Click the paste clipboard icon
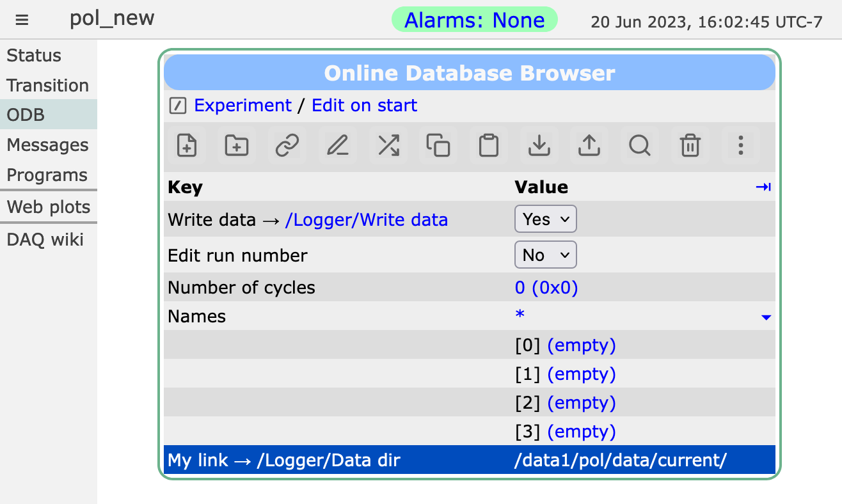Viewport: 842px width, 504px height. (x=489, y=146)
